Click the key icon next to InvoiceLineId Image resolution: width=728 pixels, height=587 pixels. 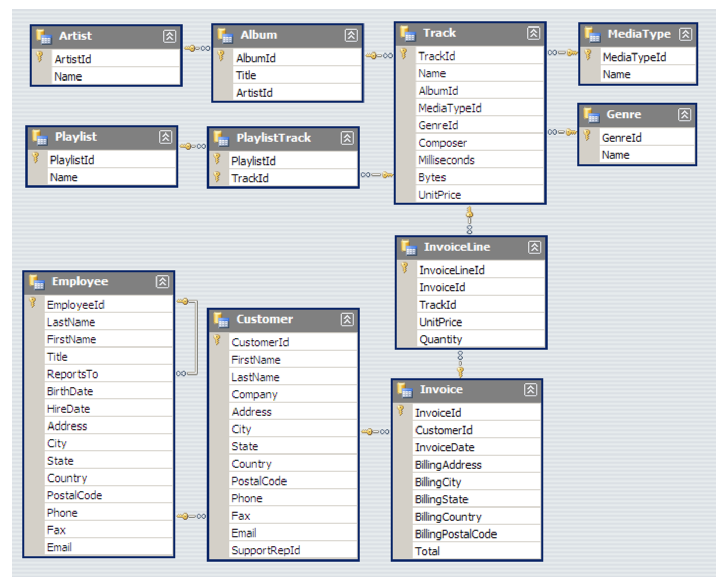coord(405,268)
